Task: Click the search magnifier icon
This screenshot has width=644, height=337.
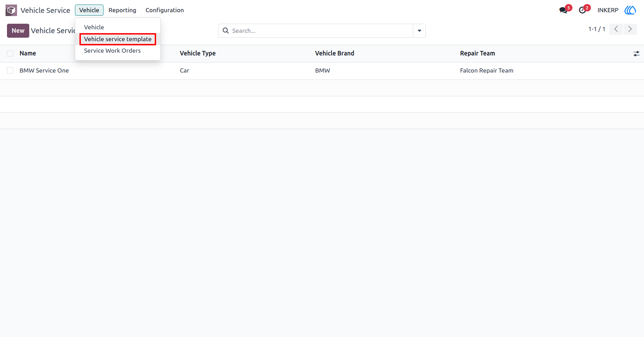Action: [226, 31]
